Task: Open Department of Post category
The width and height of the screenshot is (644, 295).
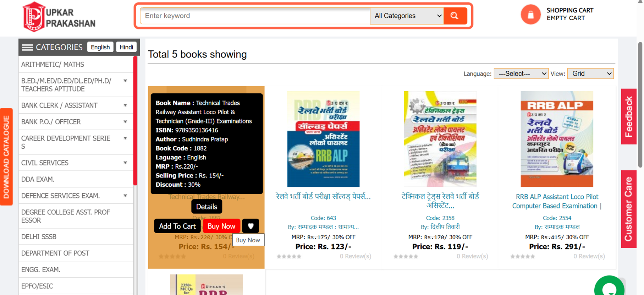Action: coord(76,253)
